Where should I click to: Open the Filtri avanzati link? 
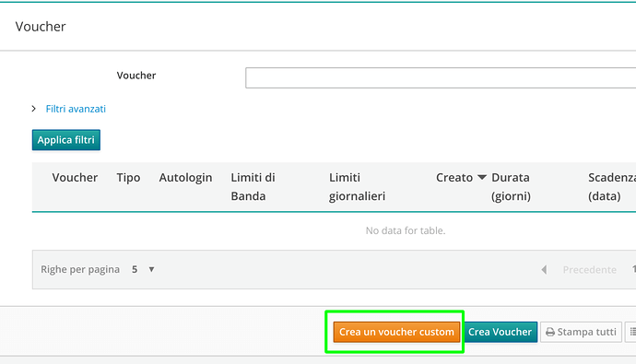coord(76,109)
